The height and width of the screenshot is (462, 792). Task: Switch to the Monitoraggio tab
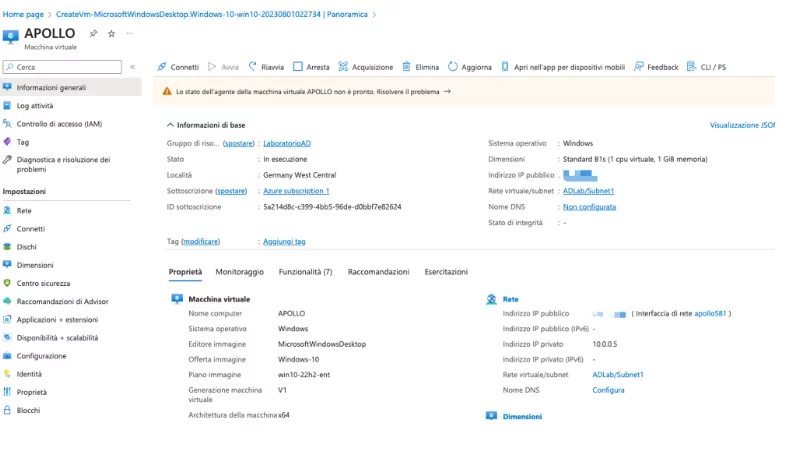(x=239, y=272)
